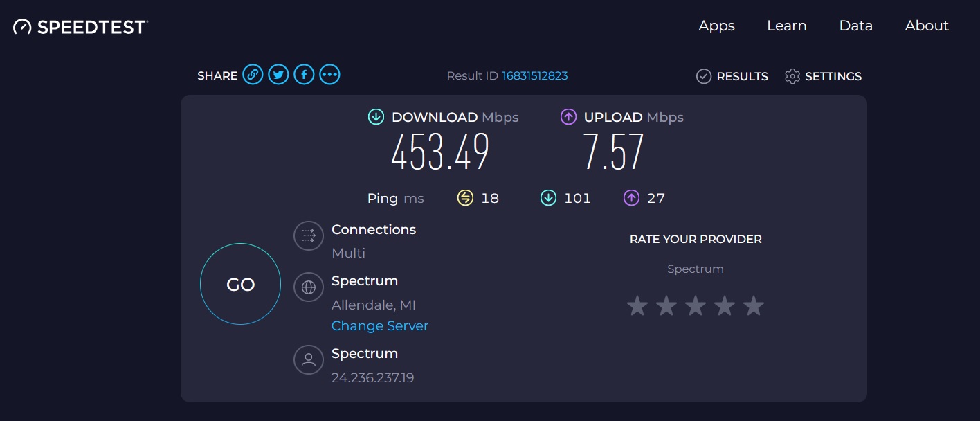The width and height of the screenshot is (980, 421).
Task: Click the Results checkmark icon
Action: (x=704, y=76)
